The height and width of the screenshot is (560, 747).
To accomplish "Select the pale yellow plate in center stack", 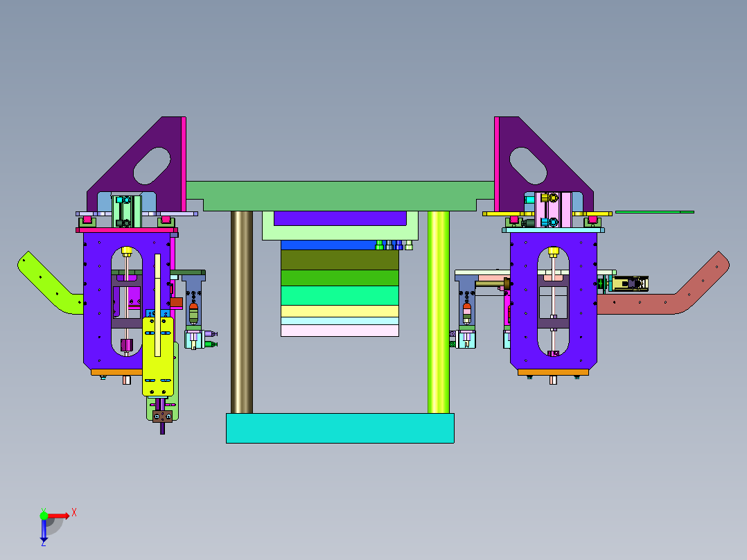I will (x=340, y=311).
